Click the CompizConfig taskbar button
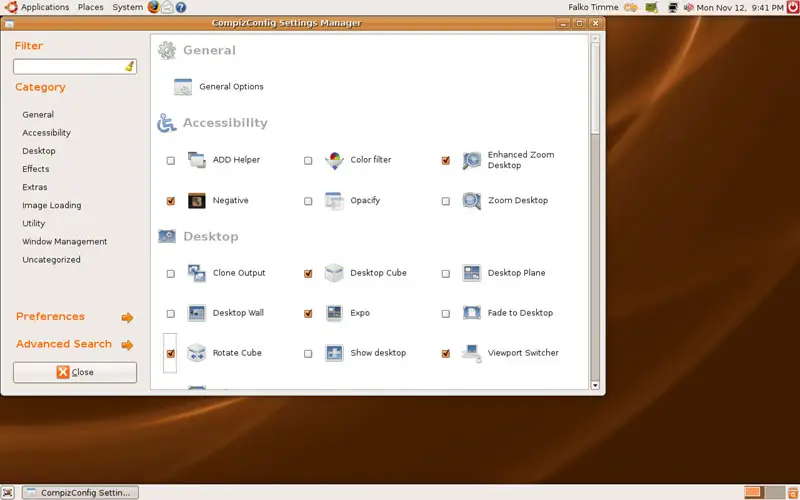The width and height of the screenshot is (800, 500). click(81, 492)
